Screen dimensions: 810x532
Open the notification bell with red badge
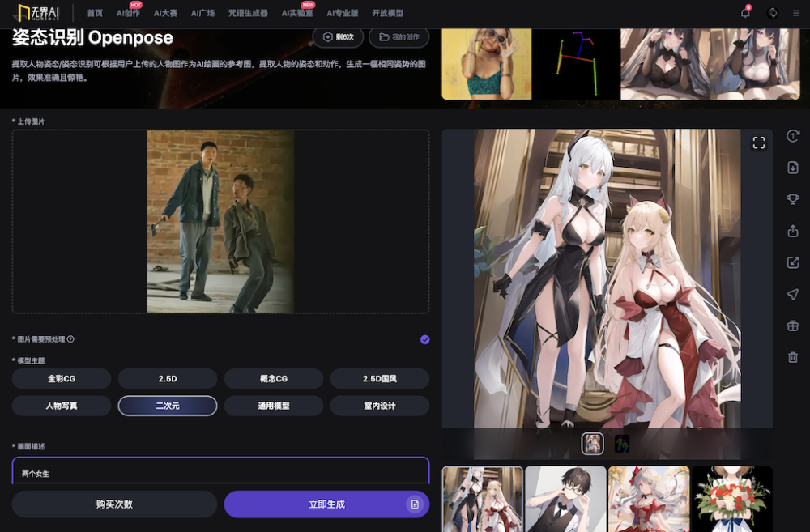746,13
